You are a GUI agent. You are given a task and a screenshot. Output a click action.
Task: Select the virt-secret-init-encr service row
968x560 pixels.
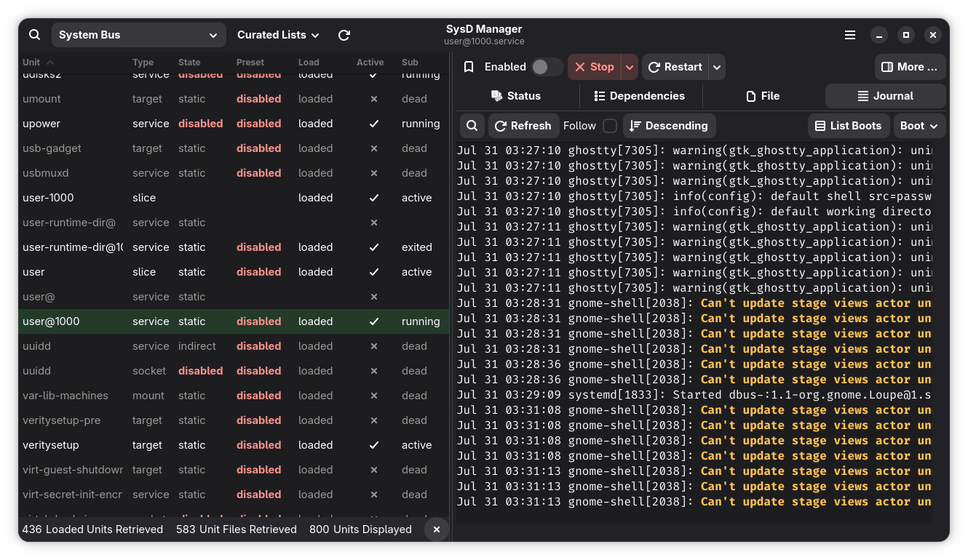coord(233,495)
